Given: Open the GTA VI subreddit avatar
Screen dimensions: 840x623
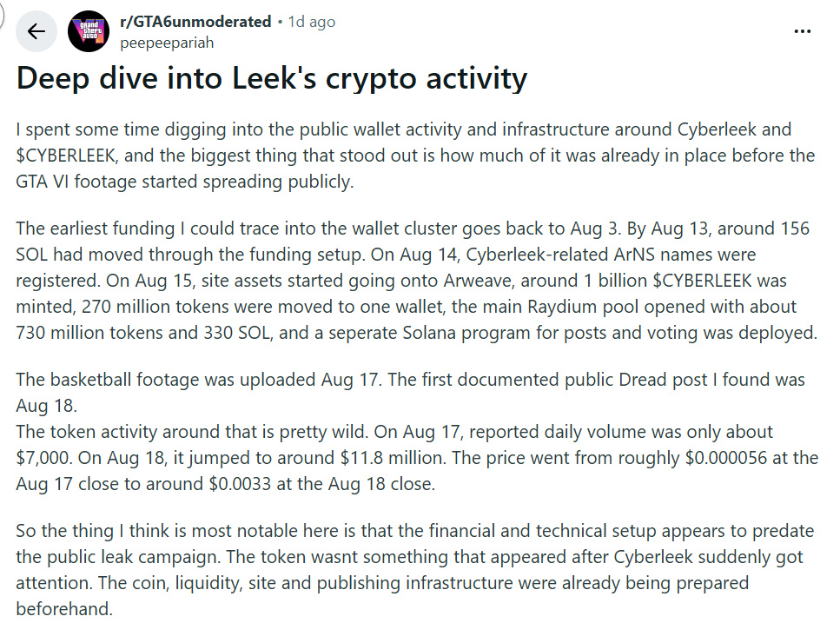Looking at the screenshot, I should click(89, 31).
